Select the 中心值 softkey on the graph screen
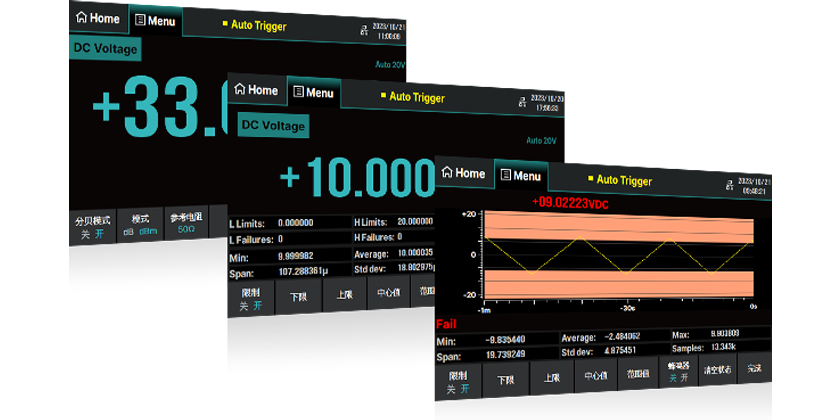This screenshot has height=420, width=840. click(590, 376)
